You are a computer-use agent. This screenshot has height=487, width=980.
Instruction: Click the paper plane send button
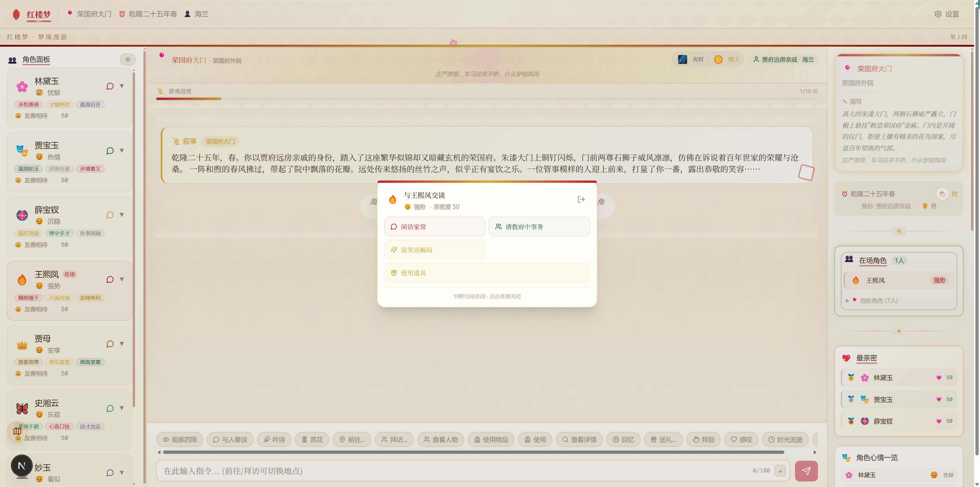(x=806, y=471)
